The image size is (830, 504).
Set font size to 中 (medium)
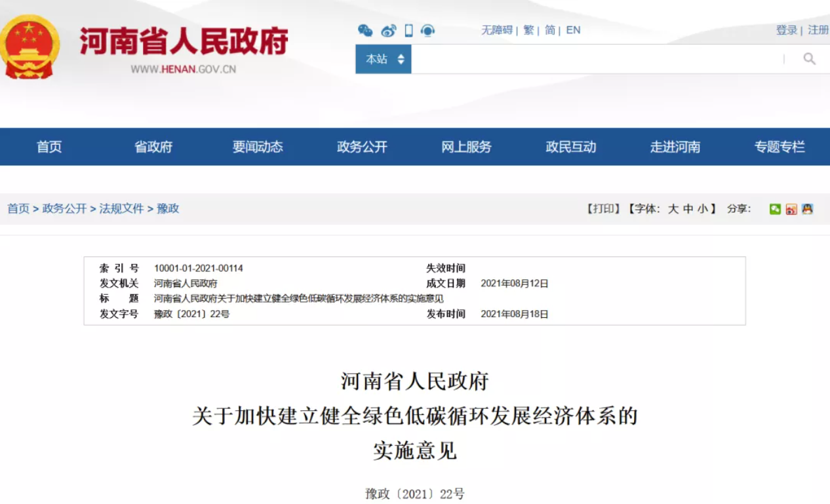pyautogui.click(x=688, y=209)
